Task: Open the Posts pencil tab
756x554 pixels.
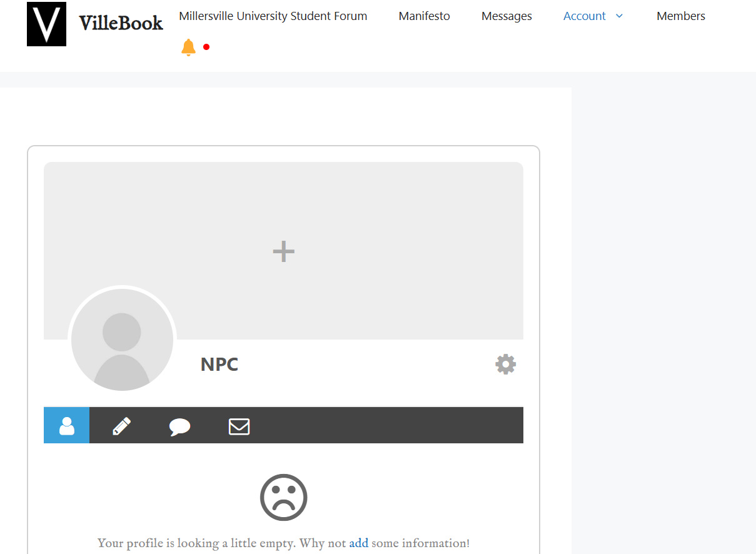Action: (121, 426)
